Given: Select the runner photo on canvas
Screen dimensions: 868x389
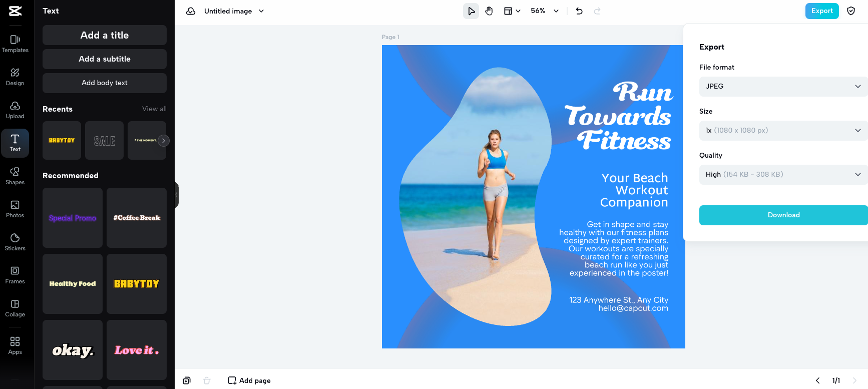Looking at the screenshot, I should coord(475,198).
